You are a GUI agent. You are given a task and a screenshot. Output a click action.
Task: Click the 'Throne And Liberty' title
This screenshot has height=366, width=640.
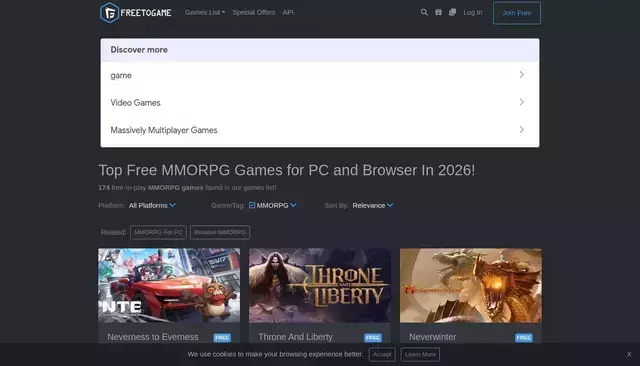pos(296,337)
